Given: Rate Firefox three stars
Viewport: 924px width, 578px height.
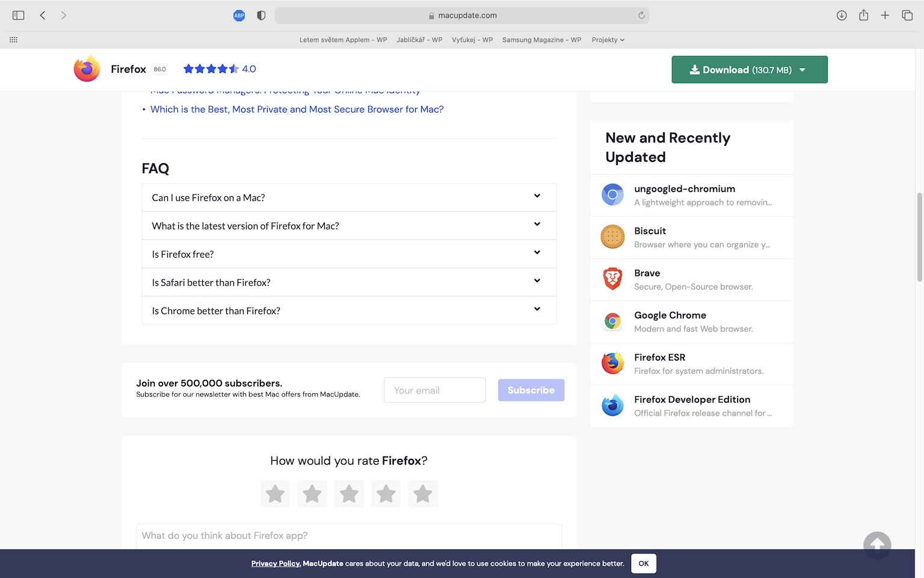Looking at the screenshot, I should point(349,494).
